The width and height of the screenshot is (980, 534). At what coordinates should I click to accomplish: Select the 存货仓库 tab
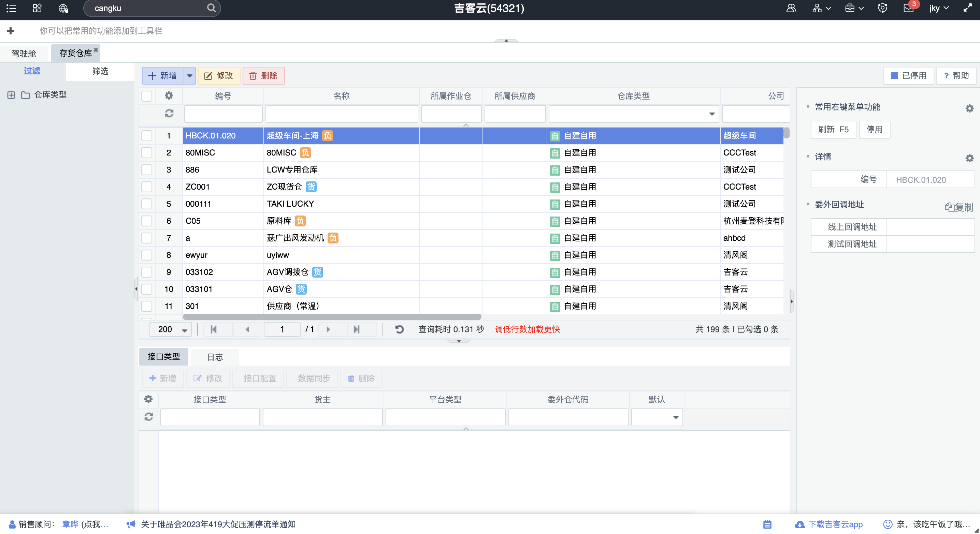(75, 53)
